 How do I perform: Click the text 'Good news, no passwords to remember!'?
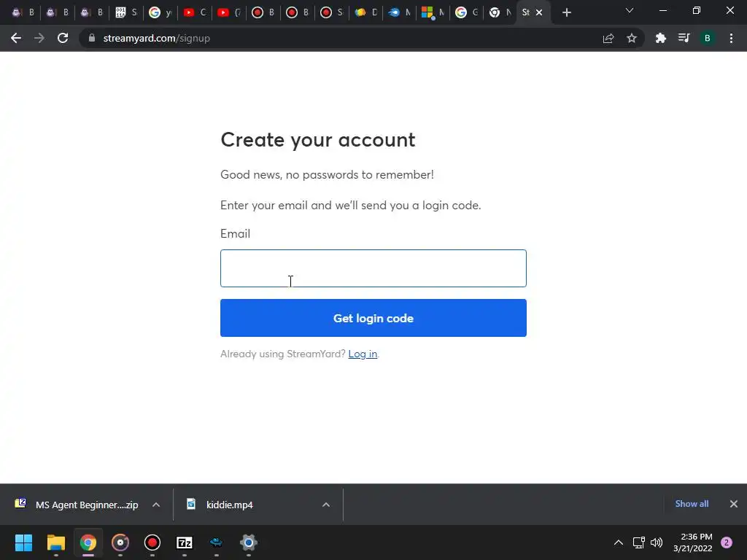coord(327,175)
